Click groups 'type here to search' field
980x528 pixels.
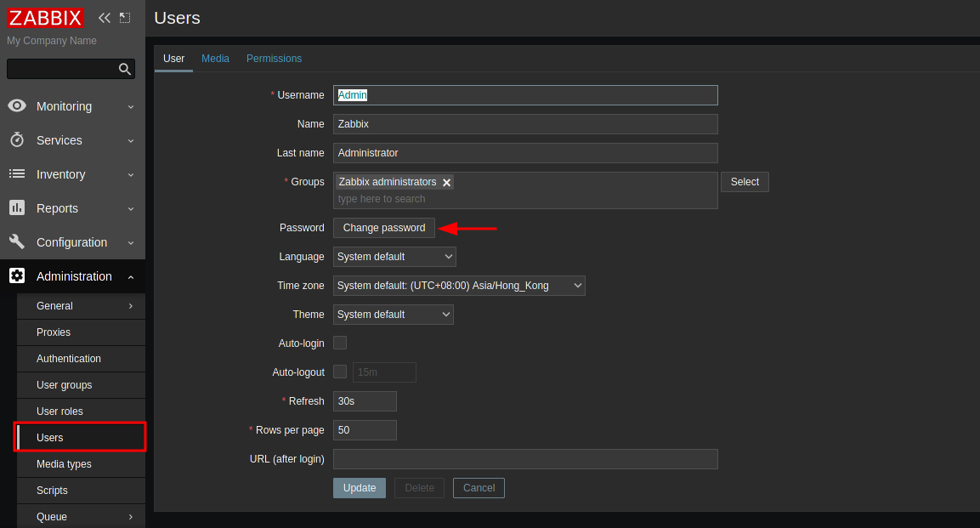click(x=525, y=199)
